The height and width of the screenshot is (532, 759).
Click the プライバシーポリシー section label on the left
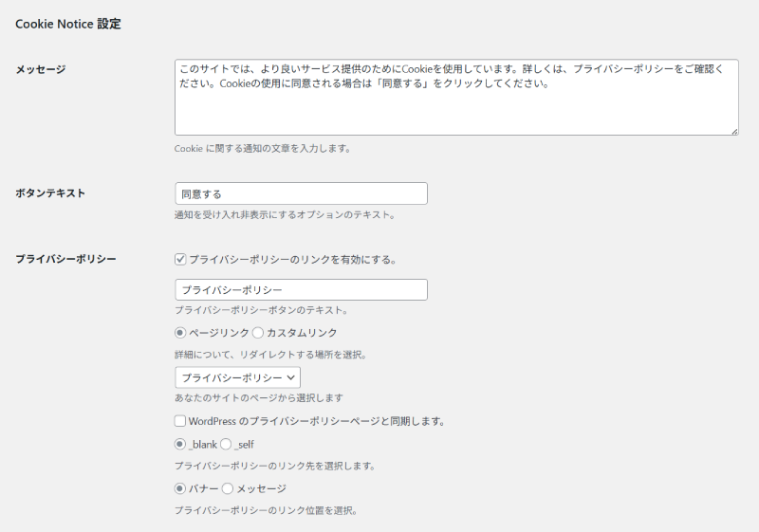65,259
